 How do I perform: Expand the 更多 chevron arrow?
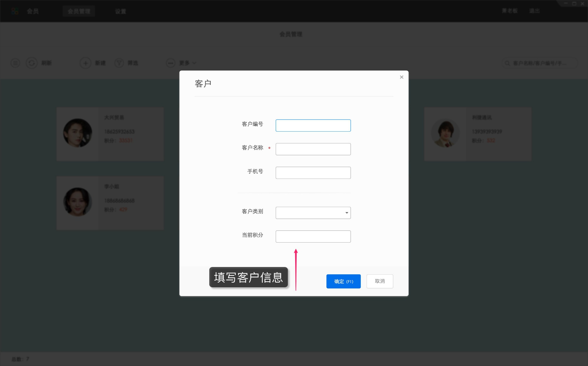[194, 63]
